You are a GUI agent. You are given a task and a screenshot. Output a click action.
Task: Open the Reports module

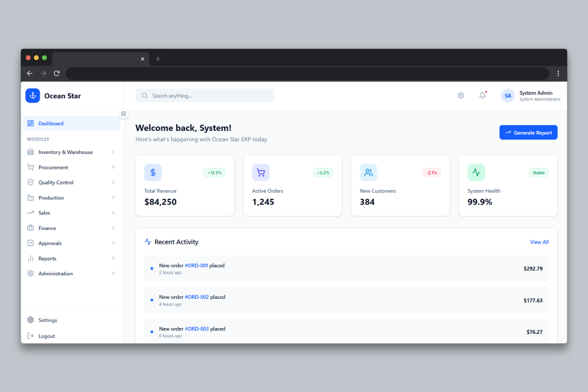[x=72, y=258]
